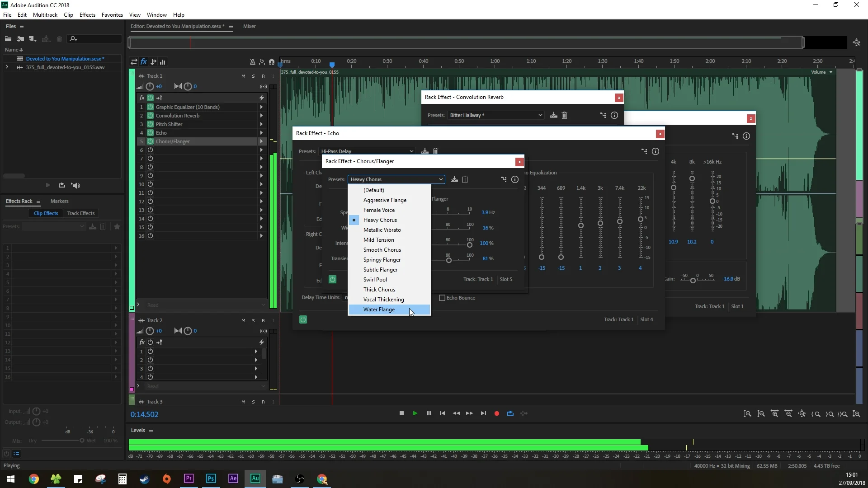Switch to the Mixer tab
The height and width of the screenshot is (488, 868).
click(x=249, y=26)
